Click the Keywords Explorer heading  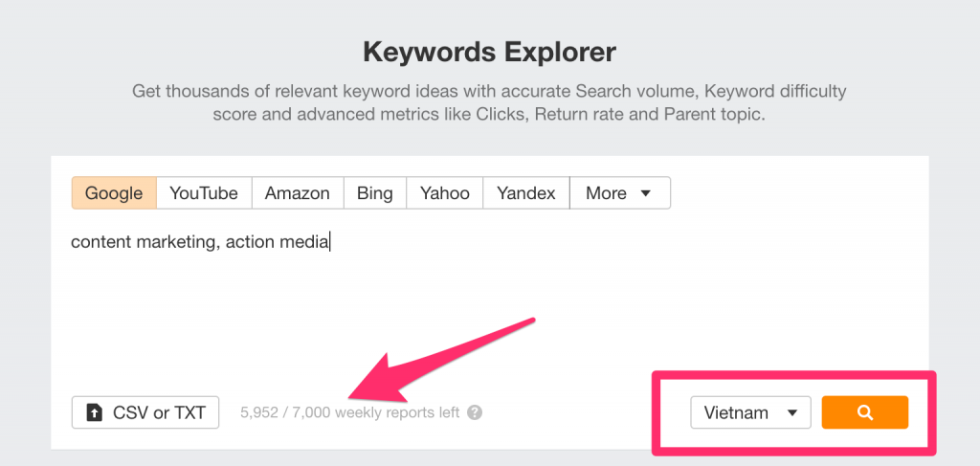pos(489,52)
